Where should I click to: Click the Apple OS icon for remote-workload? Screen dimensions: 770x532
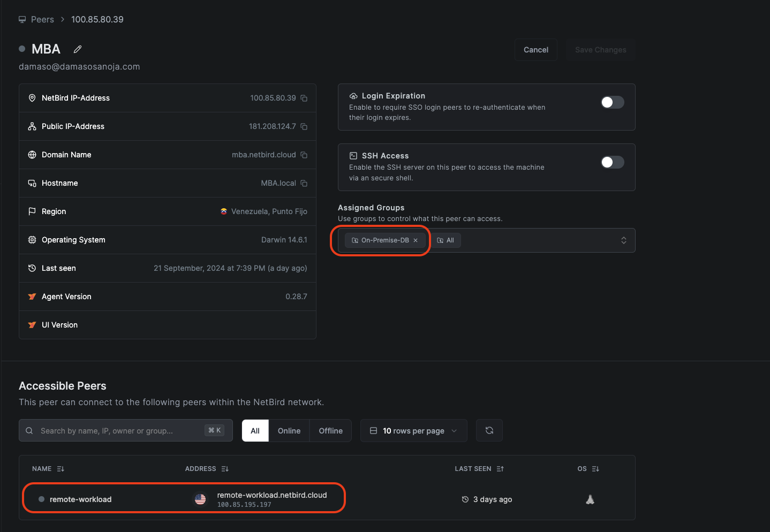590,499
